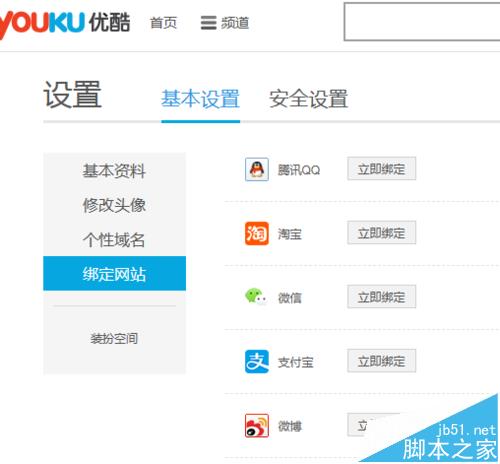Open 装扮空间 link
Image resolution: width=500 pixels, height=464 pixels.
coord(114,339)
